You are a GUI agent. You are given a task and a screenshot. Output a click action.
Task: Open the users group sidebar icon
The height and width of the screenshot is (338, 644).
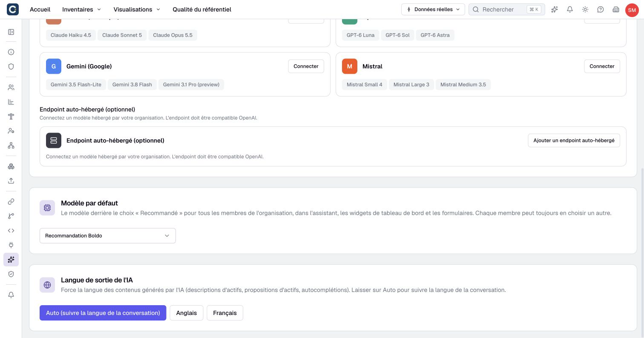point(11,87)
